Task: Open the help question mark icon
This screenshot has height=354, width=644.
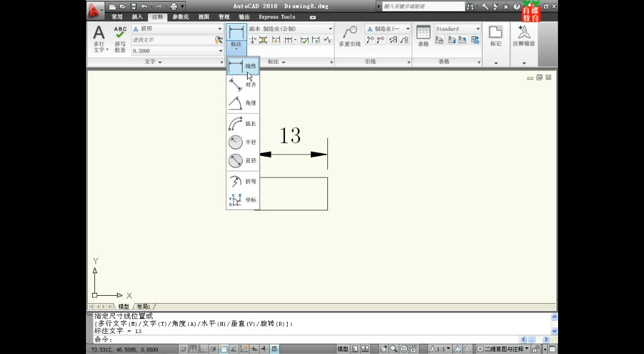Action: point(517,7)
